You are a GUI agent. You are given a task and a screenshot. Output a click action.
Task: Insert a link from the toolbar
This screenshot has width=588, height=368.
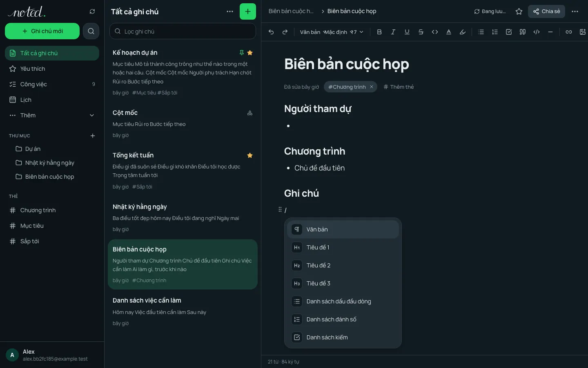pyautogui.click(x=569, y=32)
